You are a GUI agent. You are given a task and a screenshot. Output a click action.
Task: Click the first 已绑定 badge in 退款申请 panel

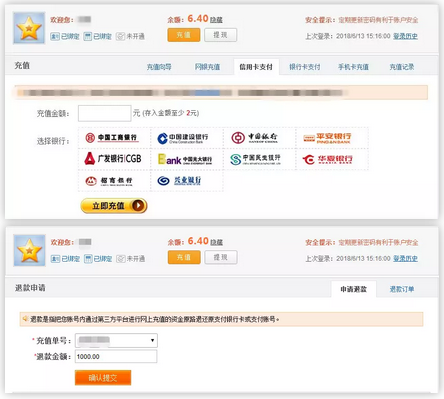coord(65,259)
